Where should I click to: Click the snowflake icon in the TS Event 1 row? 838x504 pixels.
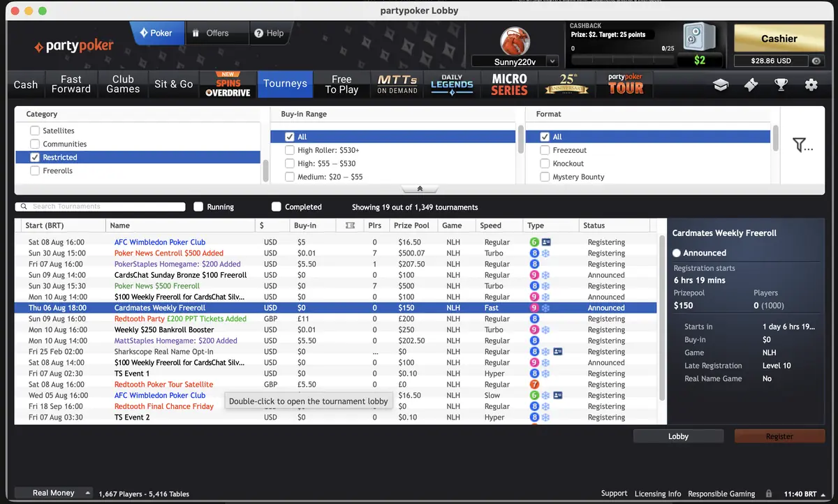[x=546, y=373]
